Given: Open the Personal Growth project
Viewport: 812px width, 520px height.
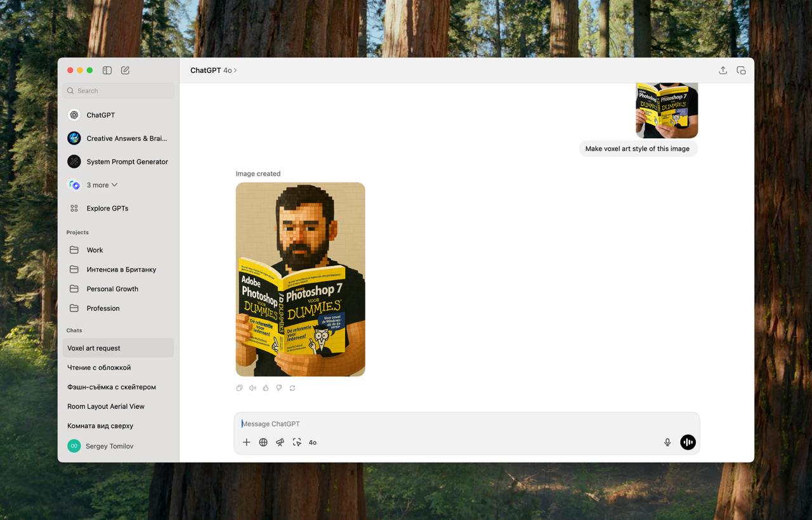Looking at the screenshot, I should tap(118, 289).
